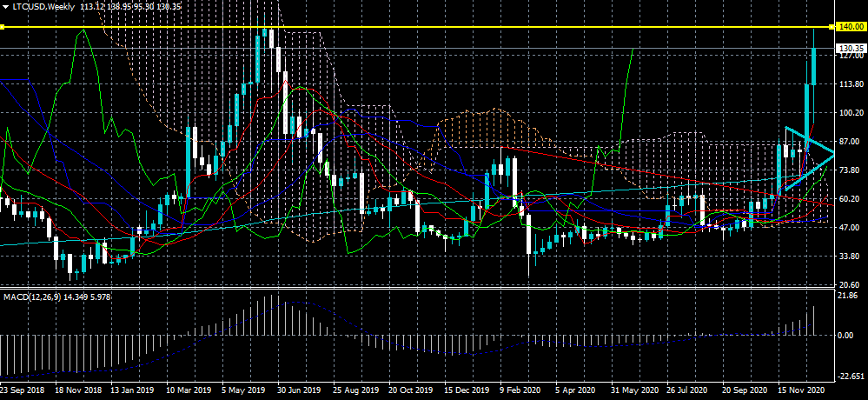Click the -22.651 MACD scale value
Screen dimensions: 868x400
tap(850, 377)
